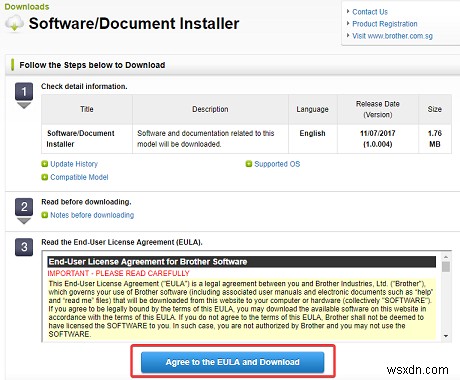The height and width of the screenshot is (380, 460).
Task: Click the arrow bullet before Contact Us
Action: pyautogui.click(x=348, y=12)
